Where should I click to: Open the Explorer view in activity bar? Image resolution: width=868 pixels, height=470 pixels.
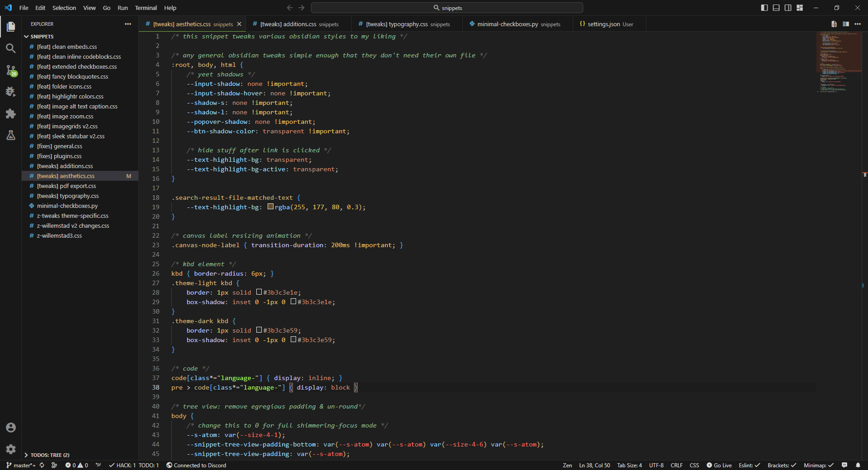tap(11, 27)
